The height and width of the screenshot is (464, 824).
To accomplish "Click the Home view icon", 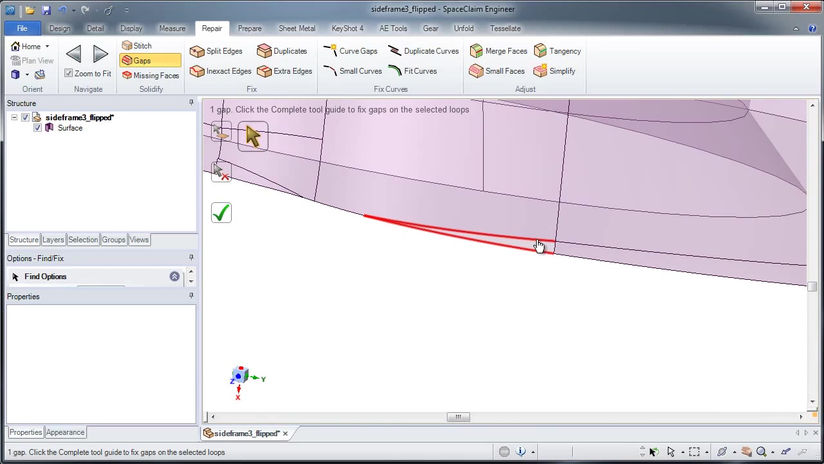I will pos(15,46).
